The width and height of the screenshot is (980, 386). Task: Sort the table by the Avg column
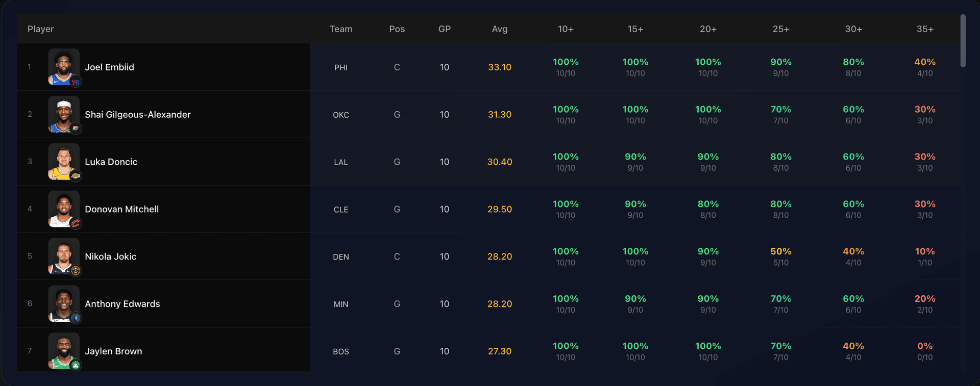point(499,29)
